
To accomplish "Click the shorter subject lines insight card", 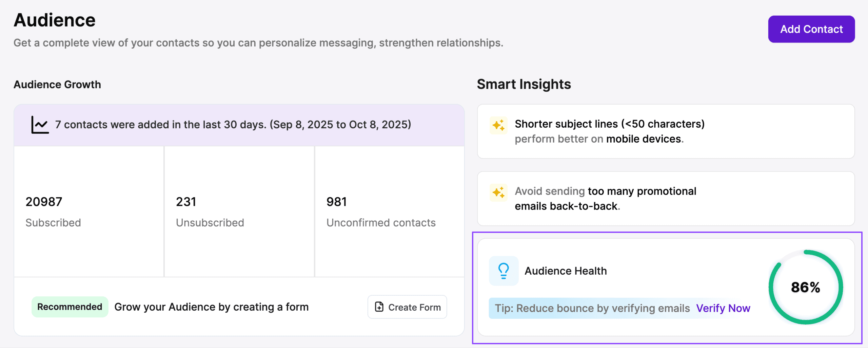I will tap(665, 131).
